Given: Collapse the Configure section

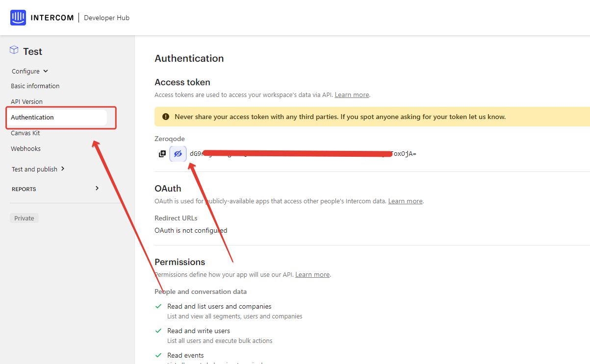Looking at the screenshot, I should [x=30, y=71].
